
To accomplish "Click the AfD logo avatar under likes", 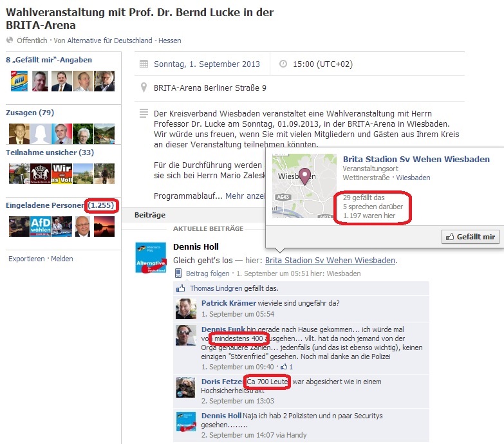I will click(19, 81).
